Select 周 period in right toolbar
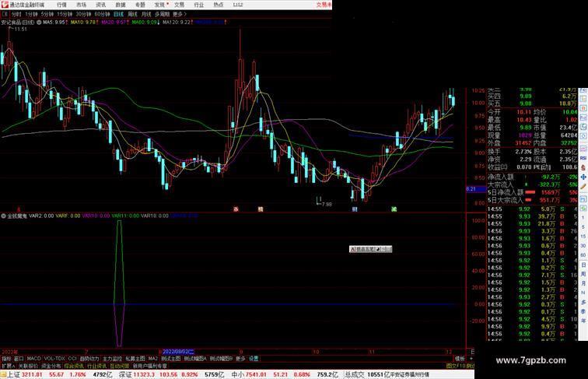 pyautogui.click(x=583, y=274)
